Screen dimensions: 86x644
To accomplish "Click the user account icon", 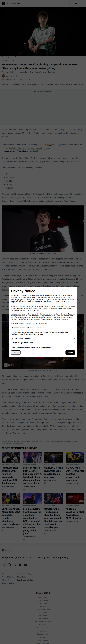I will [x=82, y=4].
